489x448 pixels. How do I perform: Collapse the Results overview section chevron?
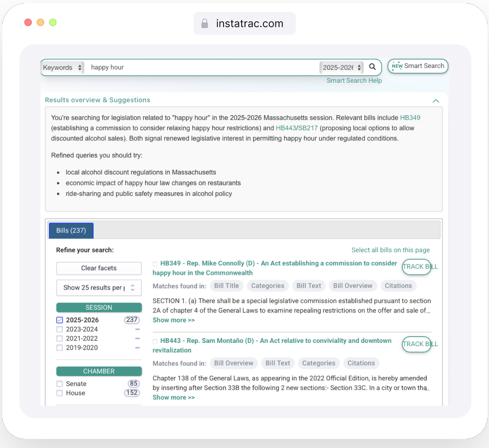tap(436, 101)
